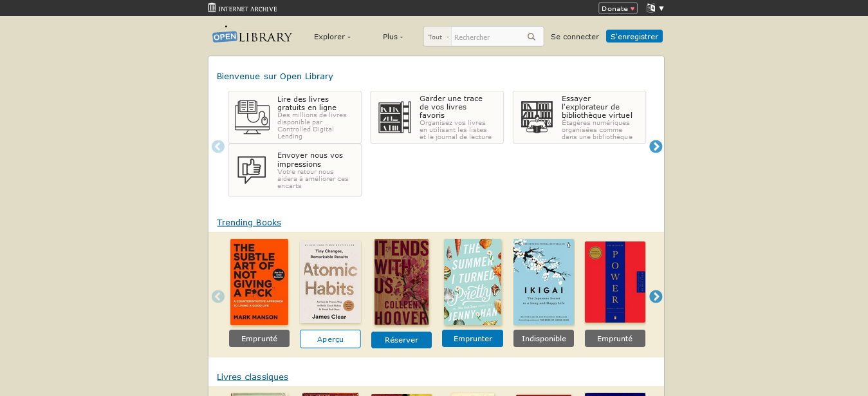Open the Plus menu
868x396 pixels.
[x=392, y=37]
